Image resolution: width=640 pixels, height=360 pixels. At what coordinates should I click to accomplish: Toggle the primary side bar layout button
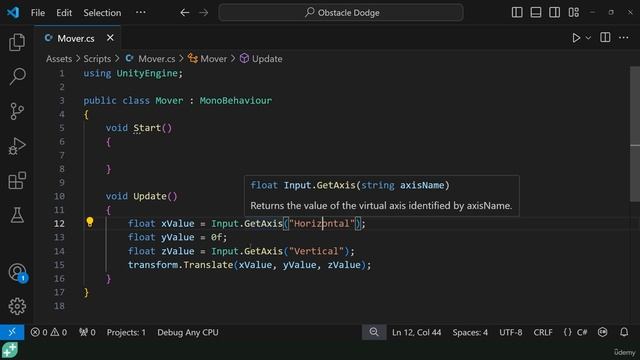pyautogui.click(x=517, y=13)
